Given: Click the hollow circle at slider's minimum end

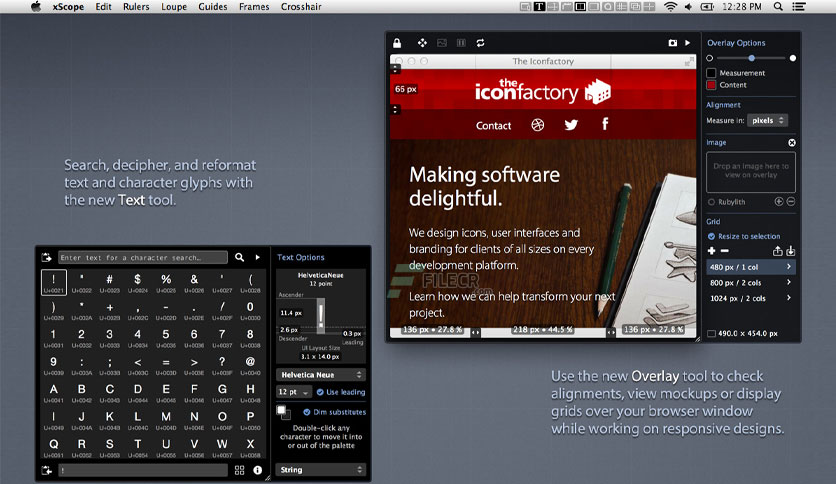Looking at the screenshot, I should pos(710,58).
